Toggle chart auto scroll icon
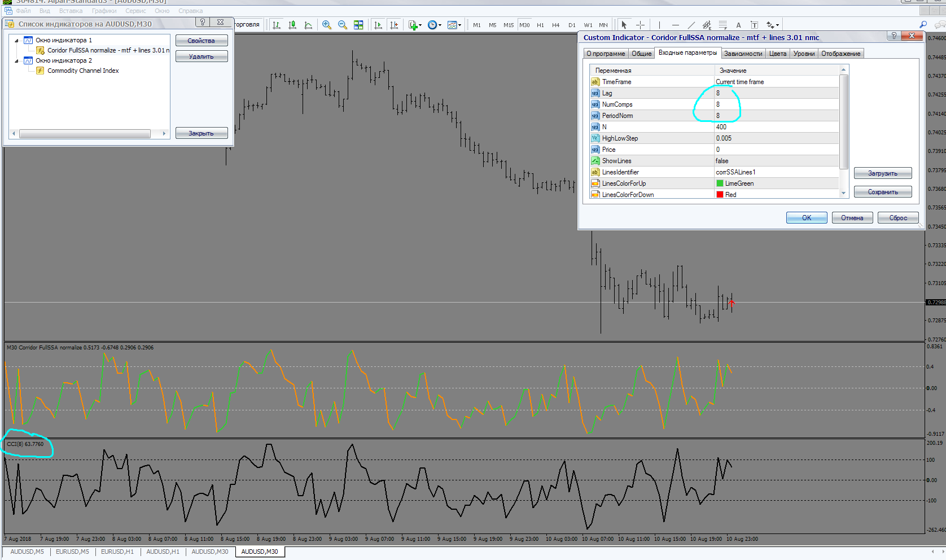The image size is (946, 560). (378, 25)
